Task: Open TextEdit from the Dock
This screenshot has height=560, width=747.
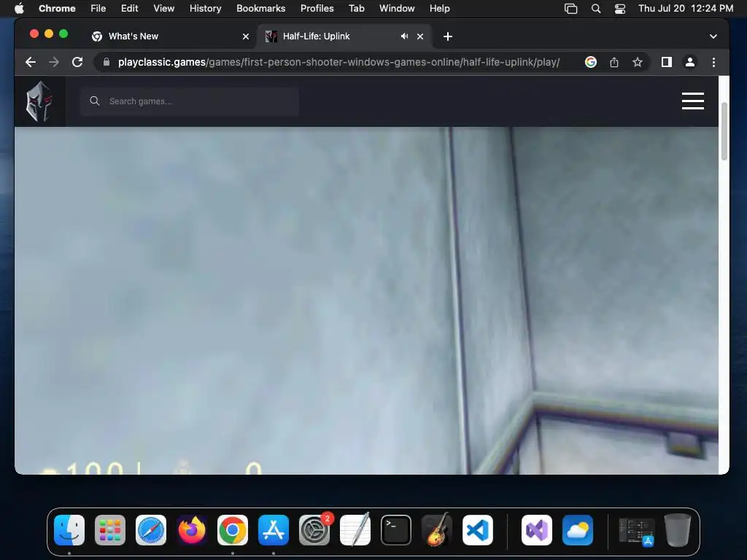Action: (x=355, y=530)
